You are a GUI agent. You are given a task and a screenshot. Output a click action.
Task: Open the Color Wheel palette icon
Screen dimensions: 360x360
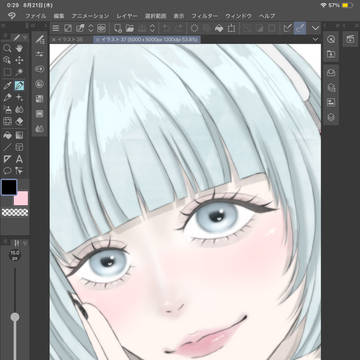coord(40,84)
